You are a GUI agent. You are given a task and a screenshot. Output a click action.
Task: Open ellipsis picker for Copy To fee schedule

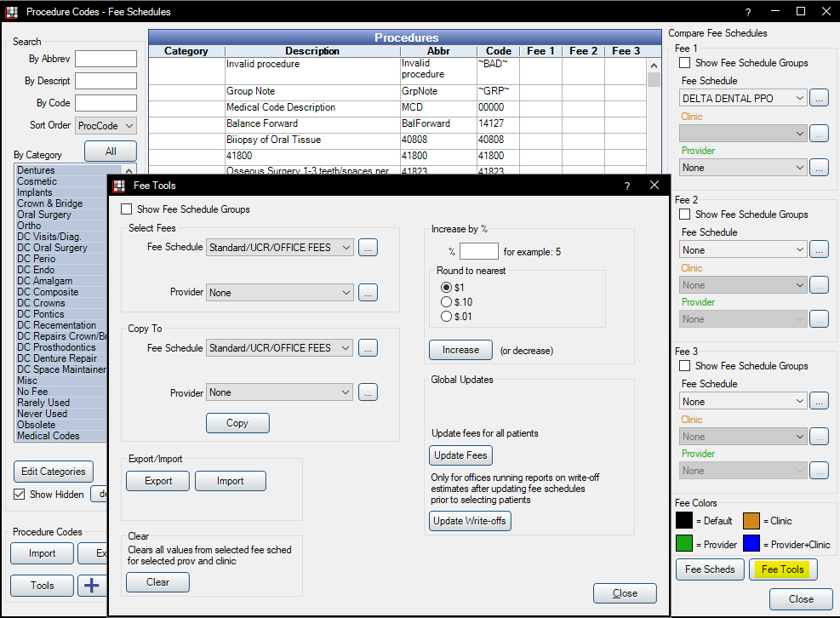point(368,348)
